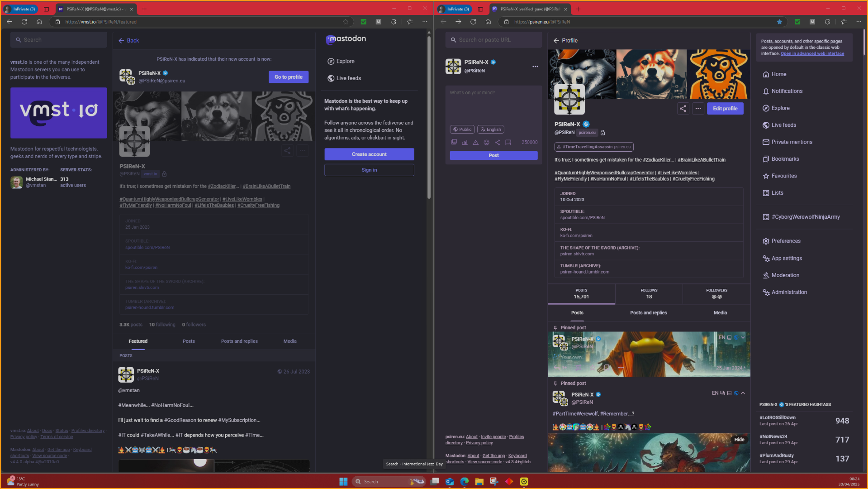Click Edge icon in Windows taskbar
Viewport: 868px width, 489px height.
(465, 481)
